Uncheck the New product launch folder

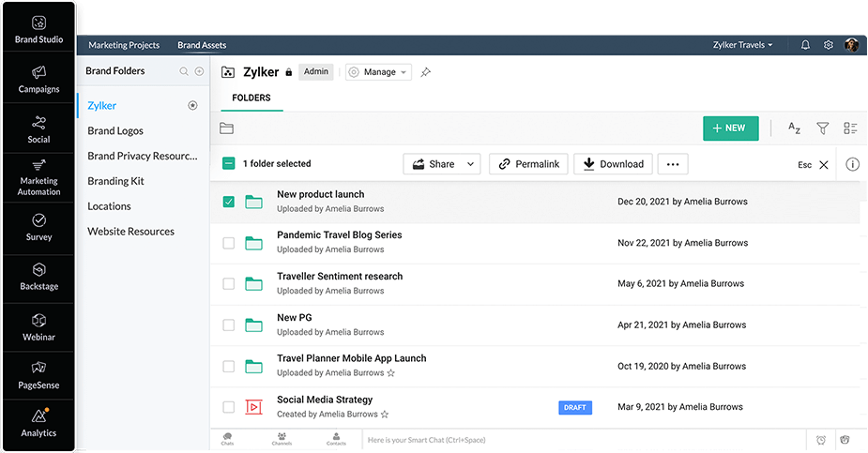coord(229,202)
